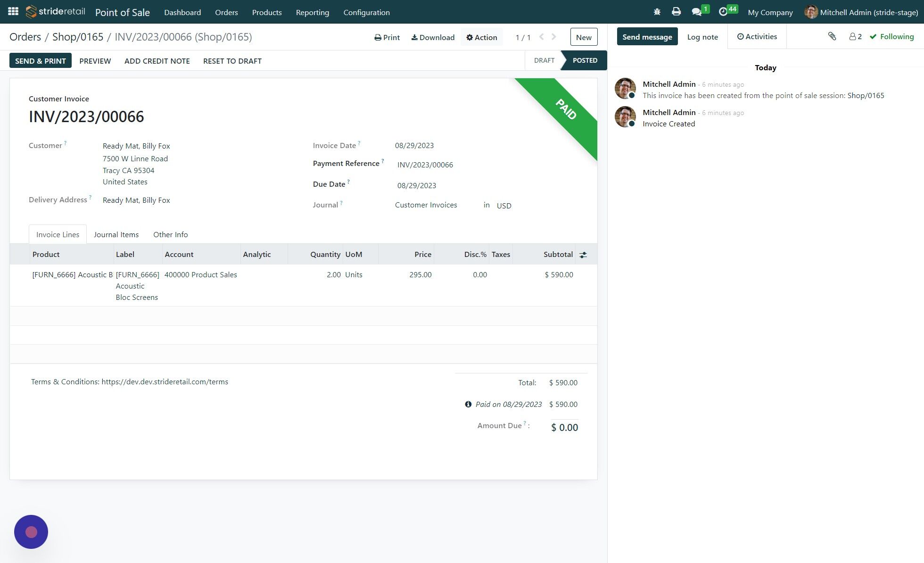
Task: Attach a file with the paperclip icon
Action: [832, 36]
